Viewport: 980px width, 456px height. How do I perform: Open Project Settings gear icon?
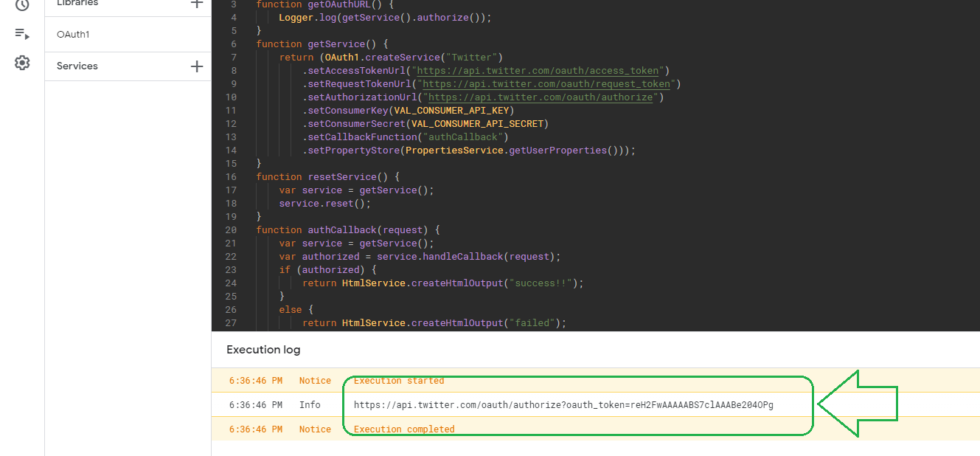[22, 63]
